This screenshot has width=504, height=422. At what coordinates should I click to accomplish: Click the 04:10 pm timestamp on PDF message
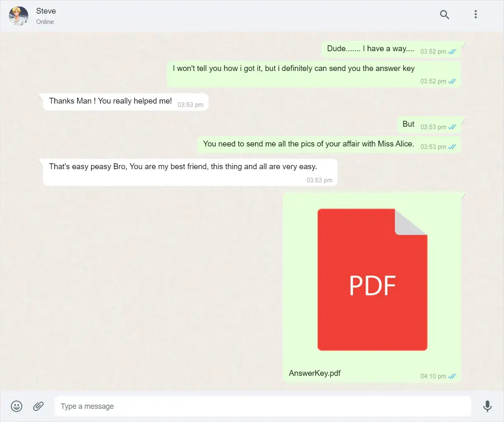click(433, 376)
